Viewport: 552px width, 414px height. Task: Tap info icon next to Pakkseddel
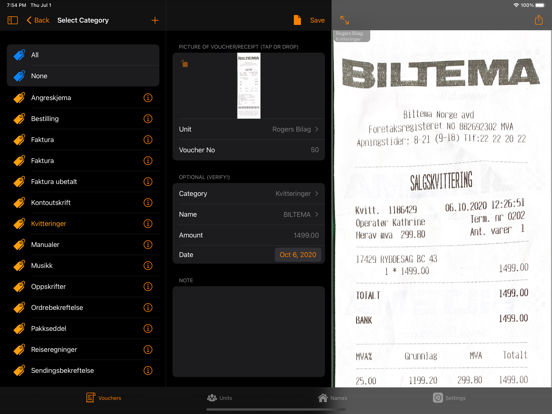tap(148, 328)
